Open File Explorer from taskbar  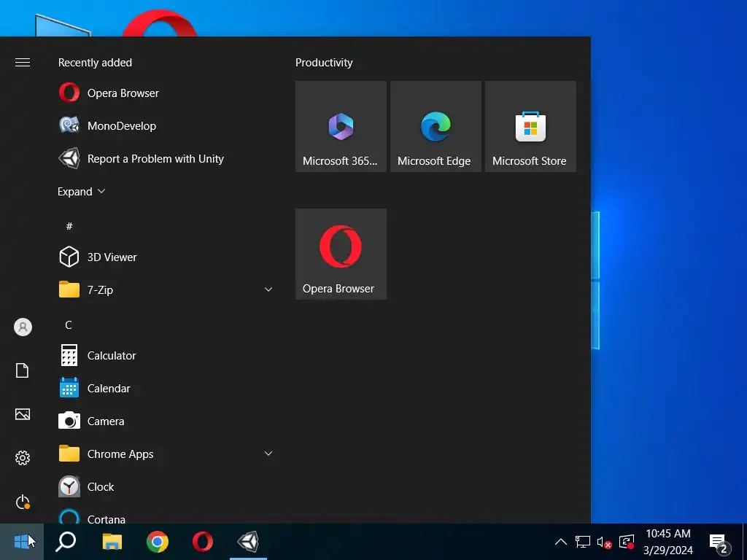(112, 542)
